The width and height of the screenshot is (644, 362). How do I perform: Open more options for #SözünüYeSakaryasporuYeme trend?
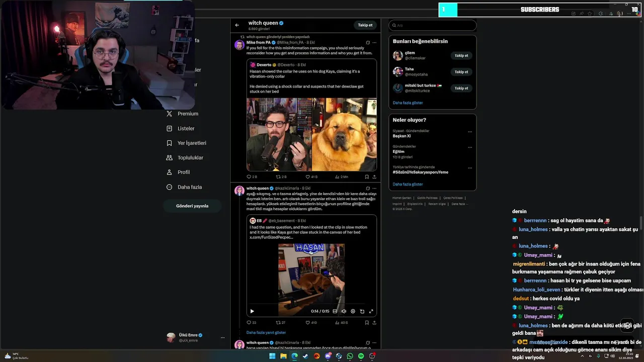click(x=470, y=168)
